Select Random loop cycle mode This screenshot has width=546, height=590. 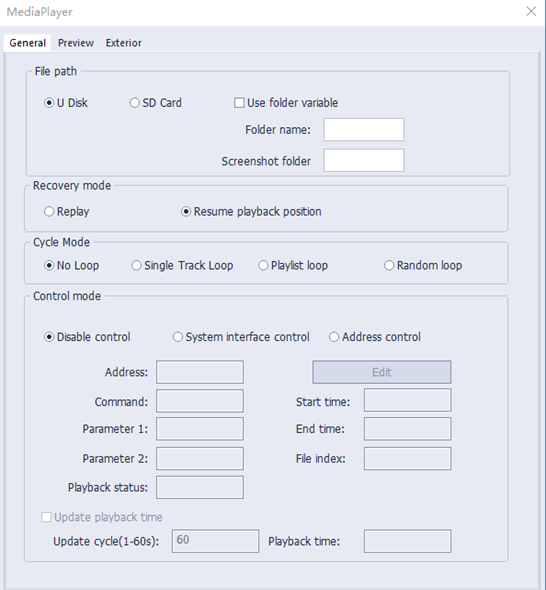coord(423,265)
